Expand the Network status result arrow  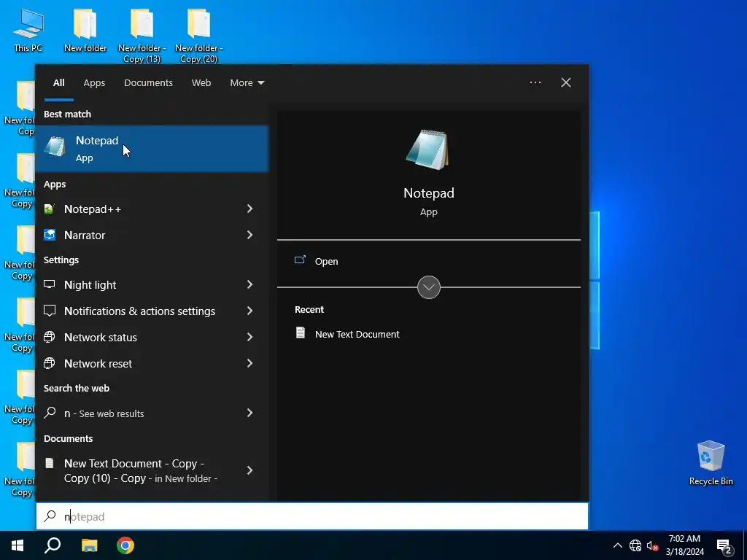[x=249, y=337]
